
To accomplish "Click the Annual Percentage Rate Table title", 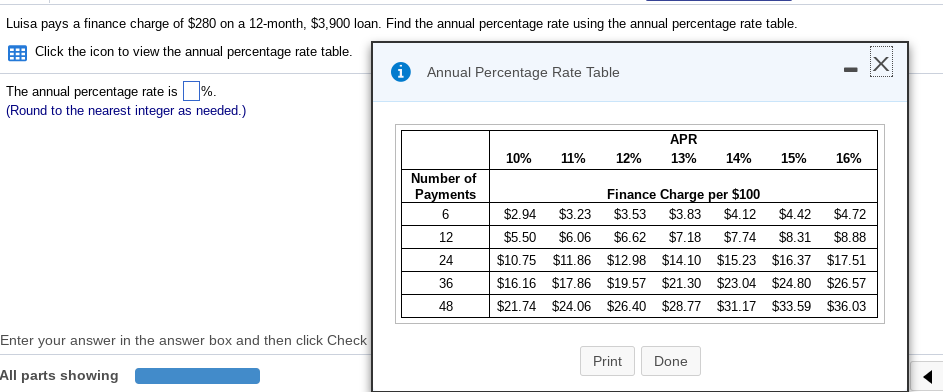I will coord(523,73).
